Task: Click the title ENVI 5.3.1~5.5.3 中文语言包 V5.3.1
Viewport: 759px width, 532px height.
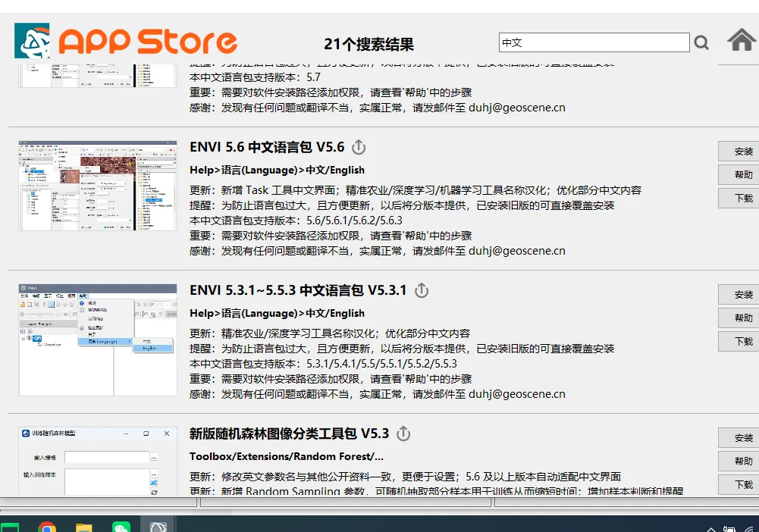Action: [x=298, y=290]
